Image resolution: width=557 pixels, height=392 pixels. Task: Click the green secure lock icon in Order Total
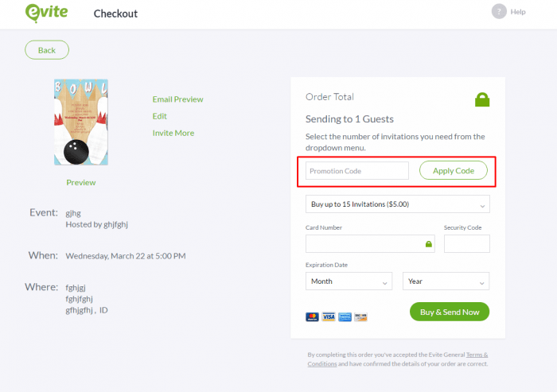tap(481, 99)
